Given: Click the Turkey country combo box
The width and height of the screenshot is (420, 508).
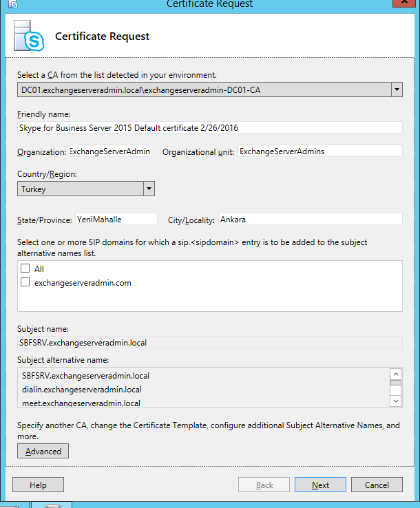Looking at the screenshot, I should (x=86, y=189).
